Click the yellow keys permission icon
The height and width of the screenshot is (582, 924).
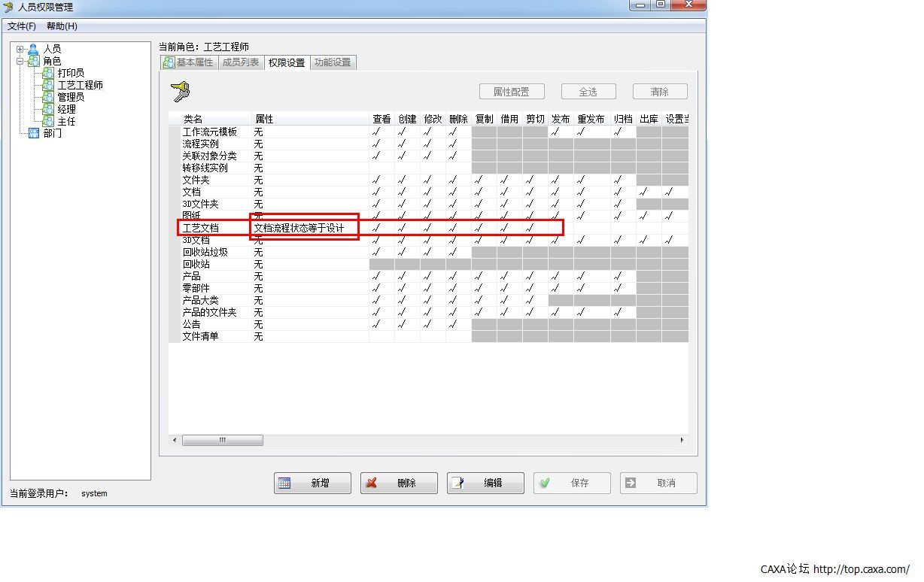[x=180, y=92]
